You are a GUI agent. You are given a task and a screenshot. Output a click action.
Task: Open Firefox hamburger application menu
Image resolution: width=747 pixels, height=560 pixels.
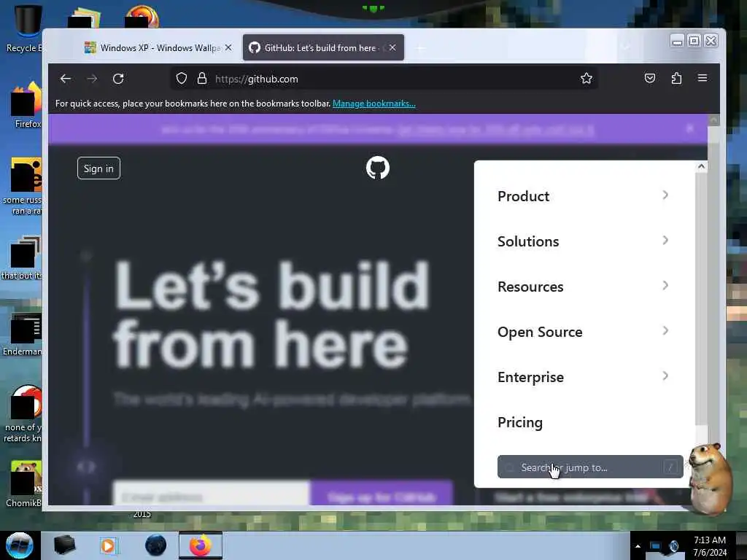click(703, 78)
